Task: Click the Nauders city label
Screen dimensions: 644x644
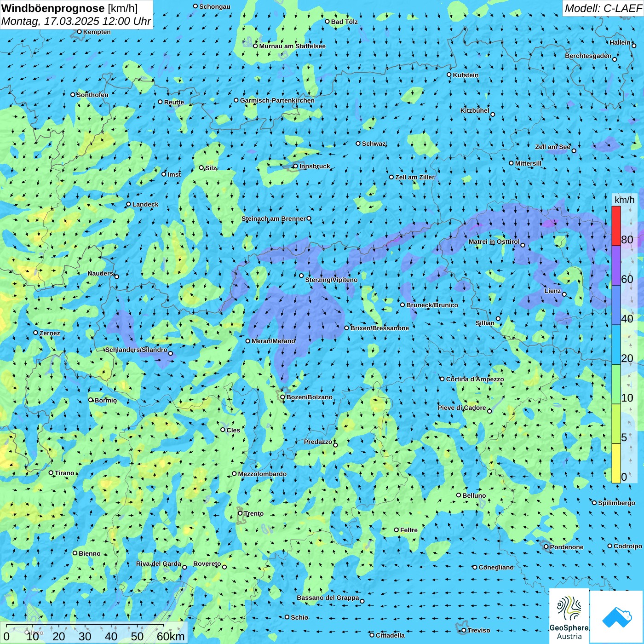Action: [100, 273]
